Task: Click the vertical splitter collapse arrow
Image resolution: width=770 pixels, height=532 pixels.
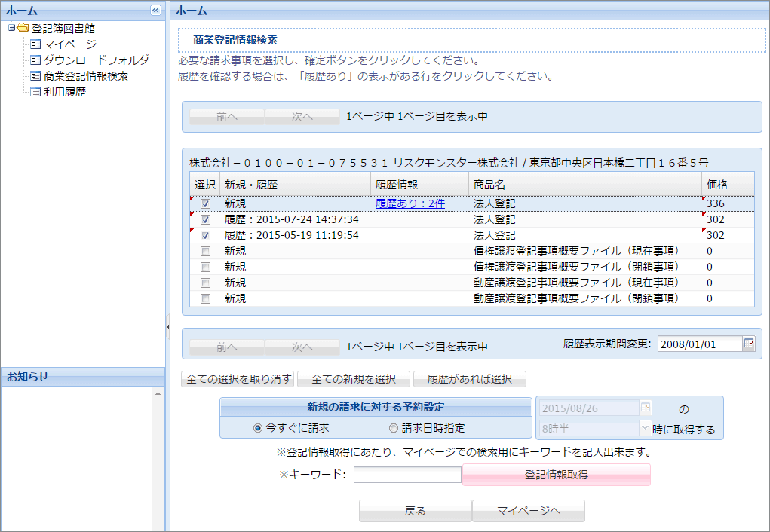Action: point(167,326)
